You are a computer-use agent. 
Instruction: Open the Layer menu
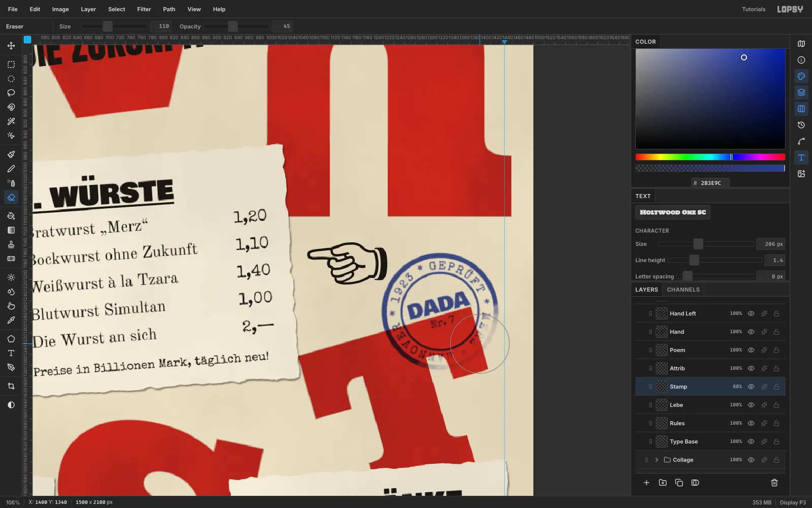coord(88,9)
